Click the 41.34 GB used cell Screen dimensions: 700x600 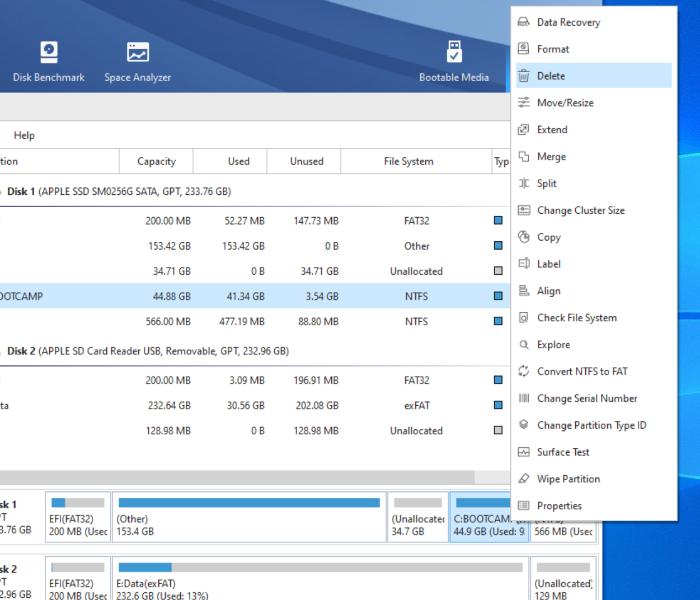(246, 296)
